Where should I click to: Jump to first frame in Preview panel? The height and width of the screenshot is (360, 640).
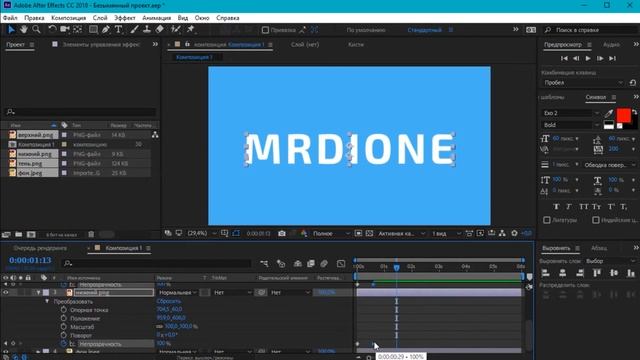[x=564, y=58]
